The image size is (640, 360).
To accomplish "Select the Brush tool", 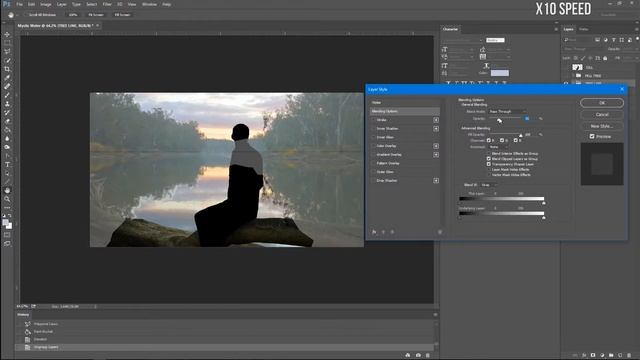I will [x=7, y=95].
